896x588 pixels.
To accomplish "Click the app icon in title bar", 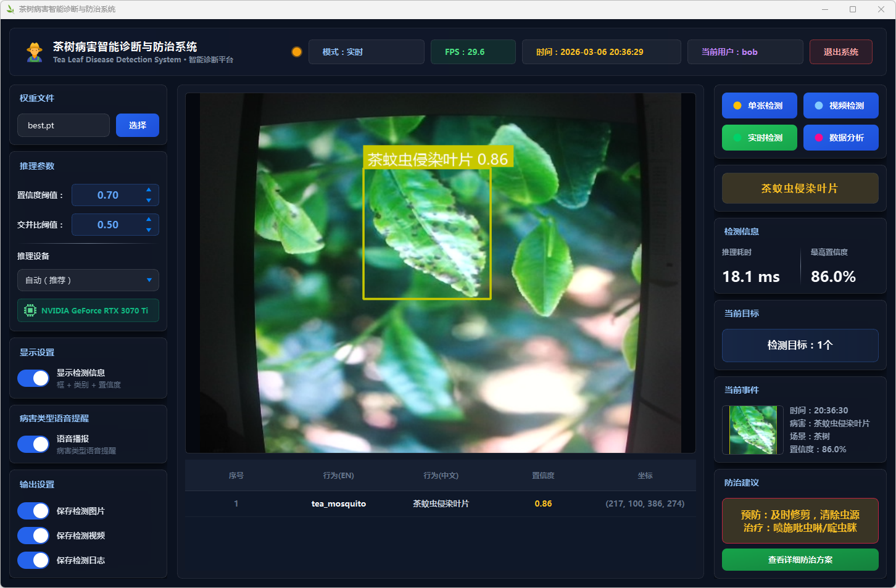I will pyautogui.click(x=10, y=9).
